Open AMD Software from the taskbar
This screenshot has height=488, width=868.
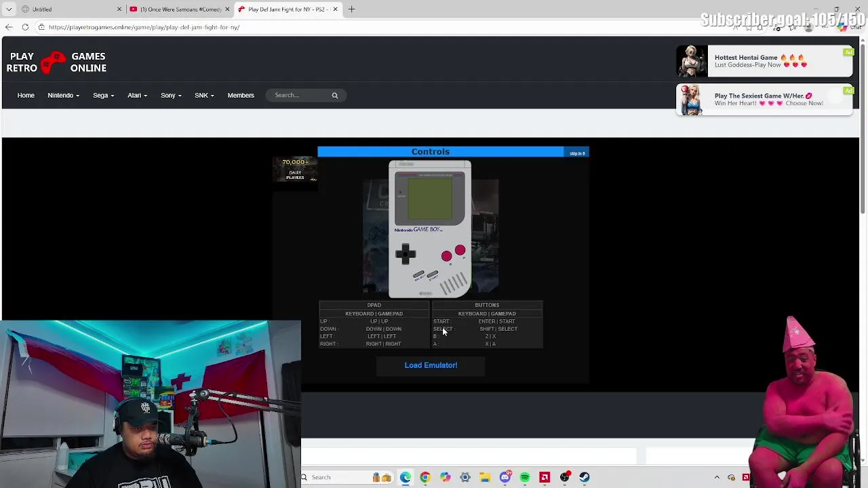tap(545, 477)
